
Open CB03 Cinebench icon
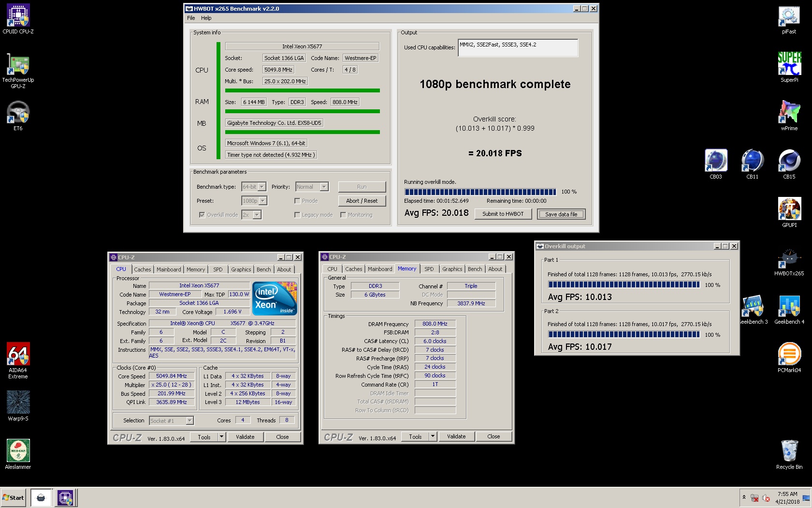tap(715, 164)
